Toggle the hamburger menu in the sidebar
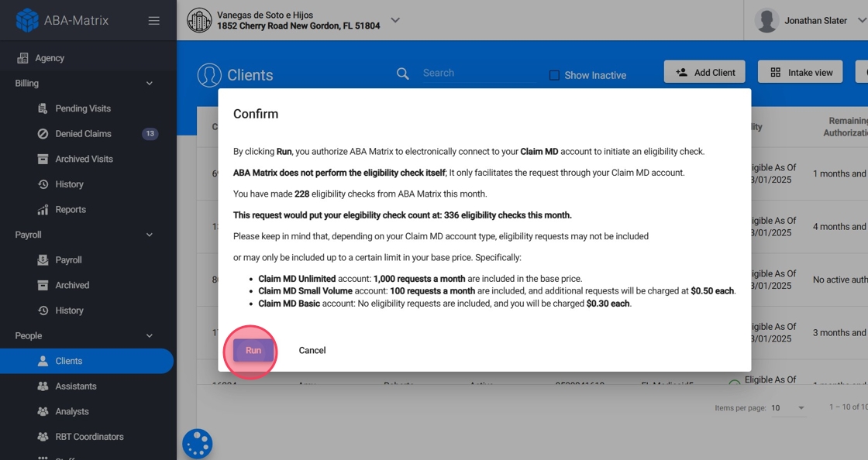This screenshot has height=460, width=868. tap(154, 20)
